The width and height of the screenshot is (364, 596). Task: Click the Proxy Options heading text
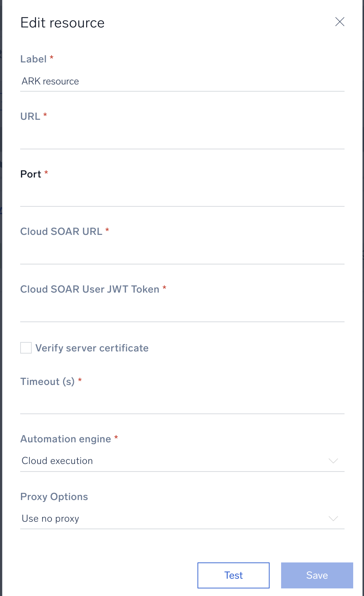54,497
